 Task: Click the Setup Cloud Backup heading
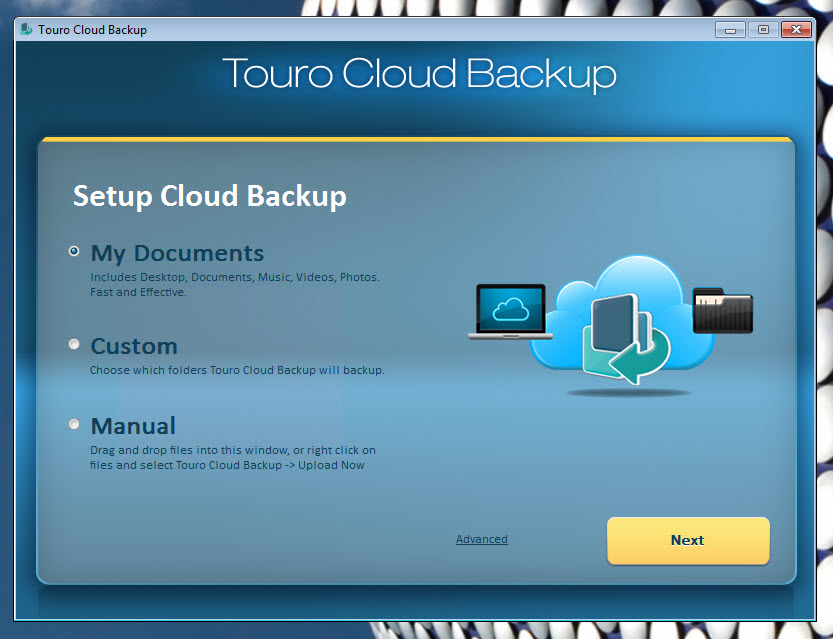(210, 196)
